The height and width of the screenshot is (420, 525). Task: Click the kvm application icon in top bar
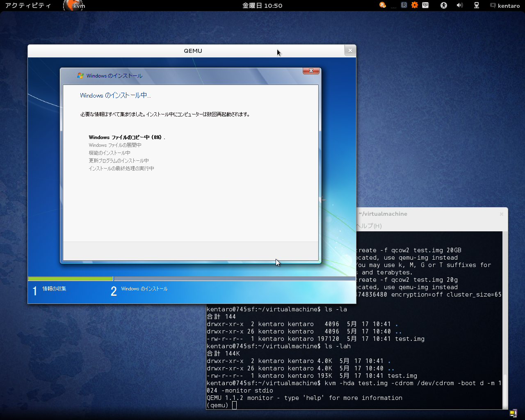(74, 5)
